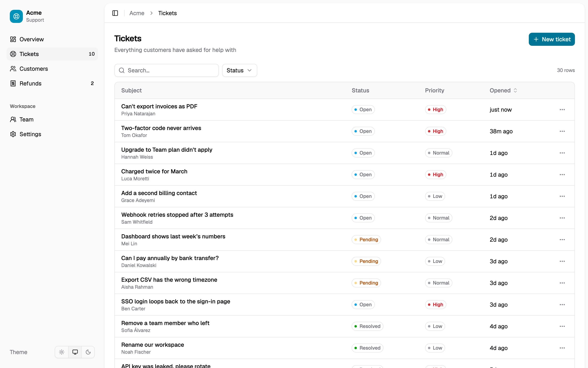Image resolution: width=588 pixels, height=368 pixels.
Task: Toggle the sidebar panel icon
Action: pos(115,13)
